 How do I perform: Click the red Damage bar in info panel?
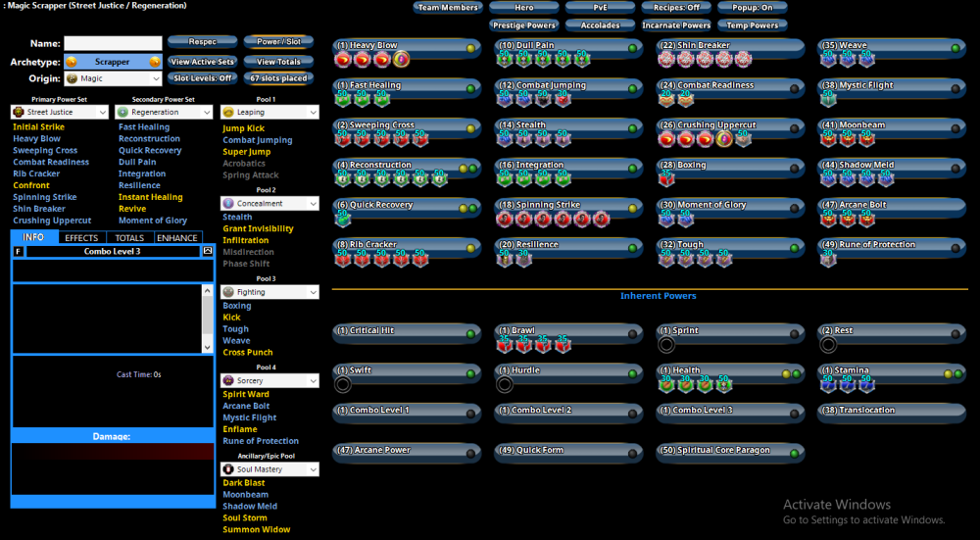click(113, 452)
